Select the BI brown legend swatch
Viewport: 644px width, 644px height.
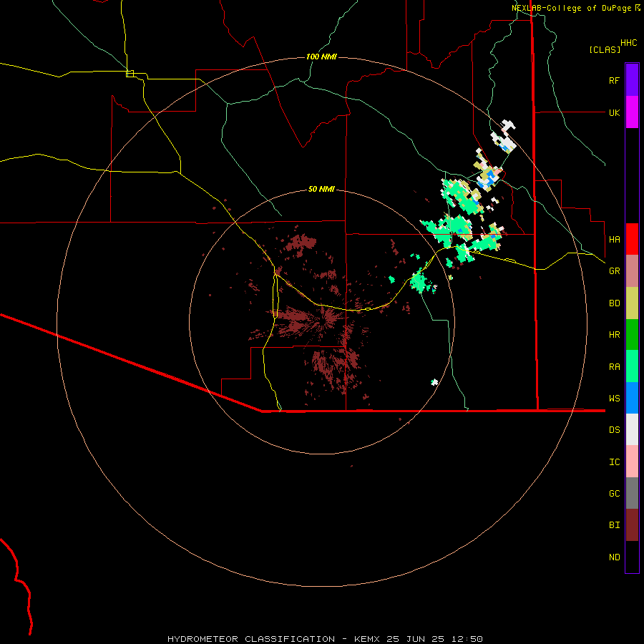pyautogui.click(x=632, y=525)
